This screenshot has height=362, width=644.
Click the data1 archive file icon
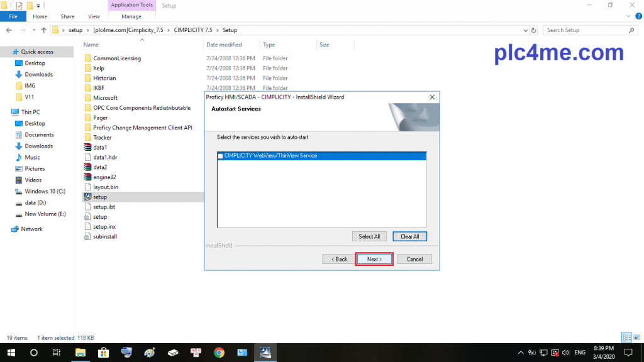coord(88,147)
